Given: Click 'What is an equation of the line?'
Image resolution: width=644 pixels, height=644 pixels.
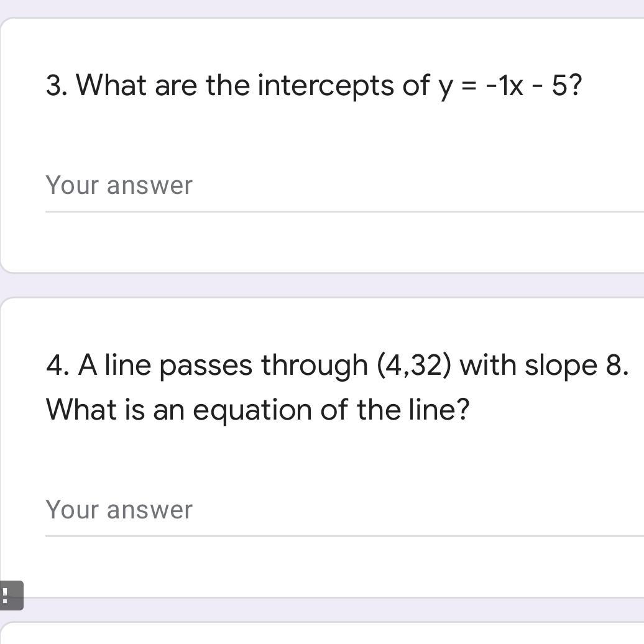Looking at the screenshot, I should point(257,410).
